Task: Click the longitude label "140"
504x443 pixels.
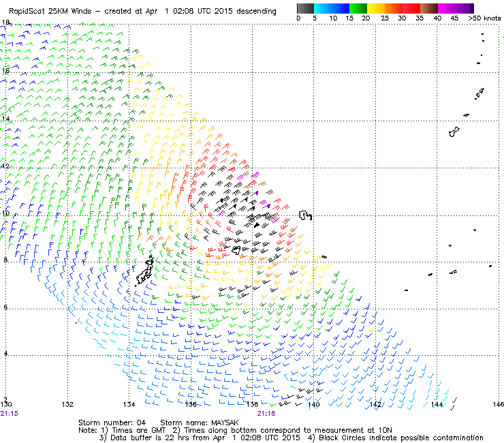Action: coord(314,405)
